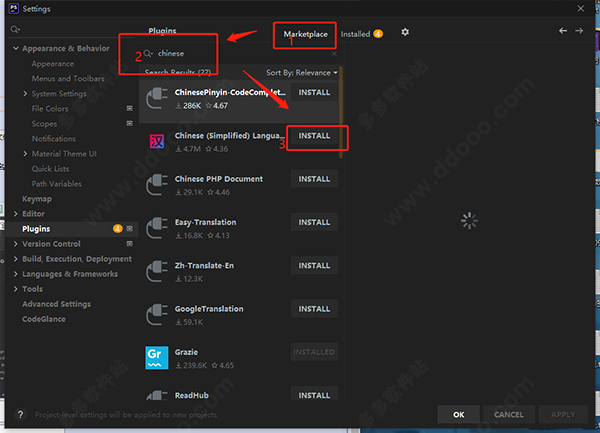Click the CANCEL button
The image size is (600, 433).
pos(509,415)
